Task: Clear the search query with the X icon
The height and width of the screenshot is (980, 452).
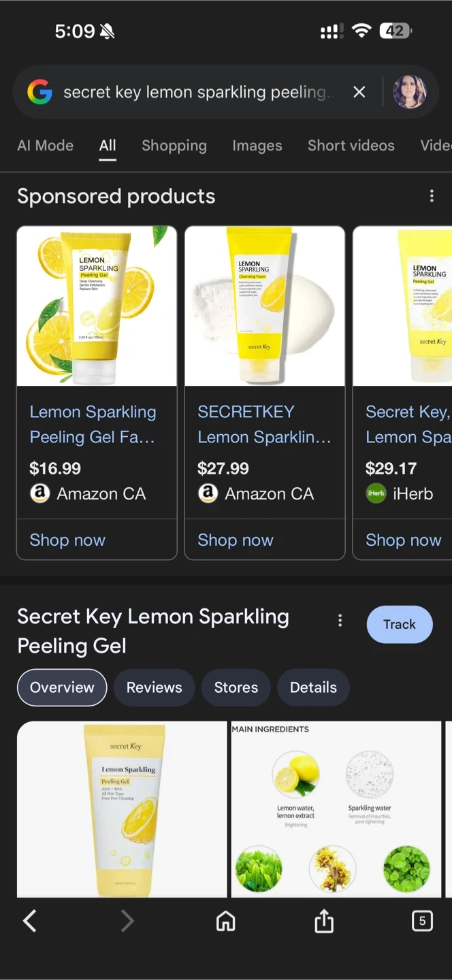Action: coord(359,92)
